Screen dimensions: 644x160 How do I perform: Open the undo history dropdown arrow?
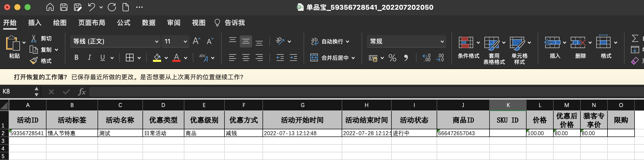[101, 7]
